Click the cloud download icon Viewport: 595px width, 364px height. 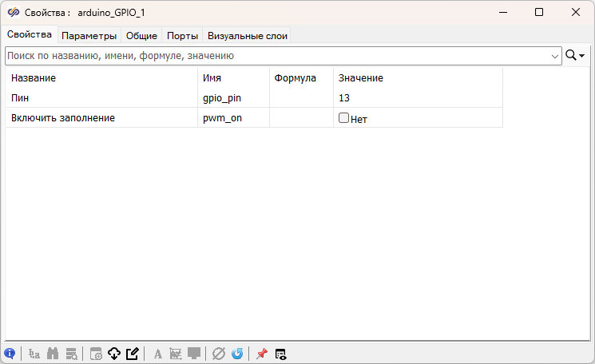coord(113,354)
